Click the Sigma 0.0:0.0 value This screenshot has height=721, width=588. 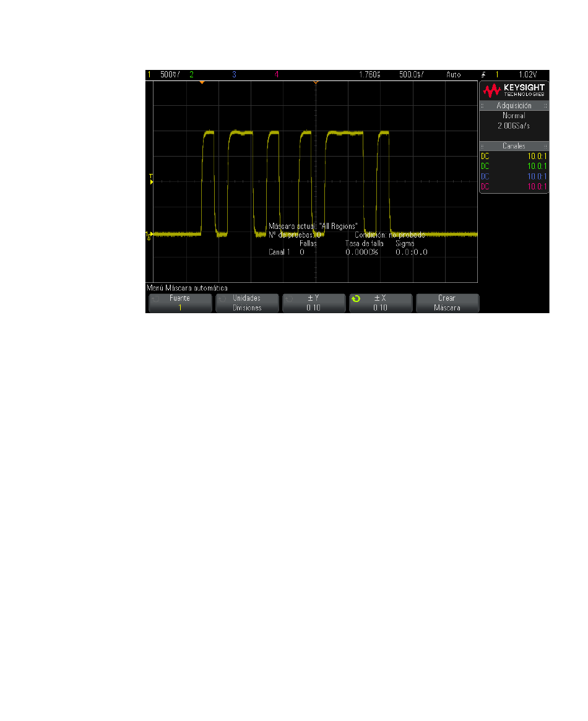click(412, 252)
